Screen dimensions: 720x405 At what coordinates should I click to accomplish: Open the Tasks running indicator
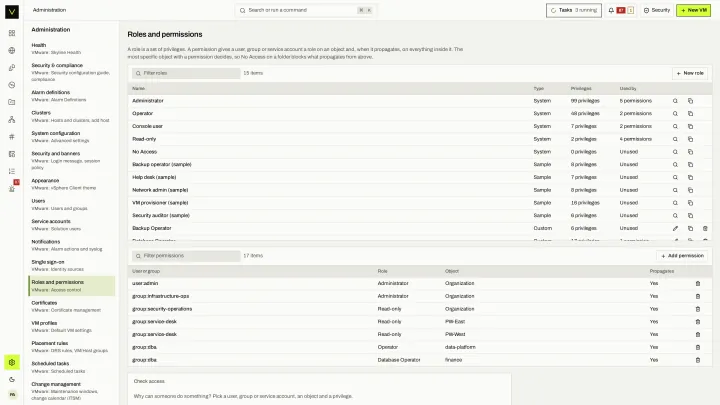[574, 10]
